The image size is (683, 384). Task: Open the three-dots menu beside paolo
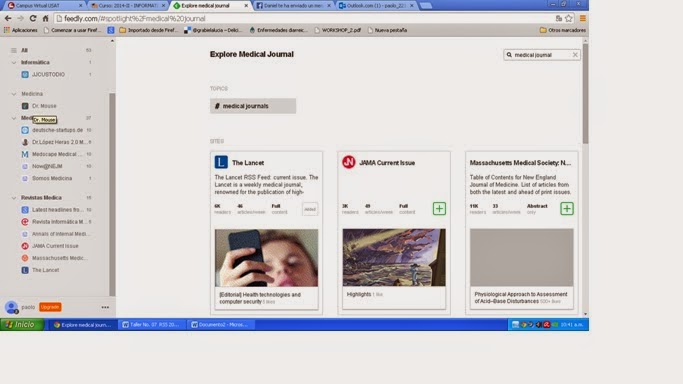pos(105,307)
